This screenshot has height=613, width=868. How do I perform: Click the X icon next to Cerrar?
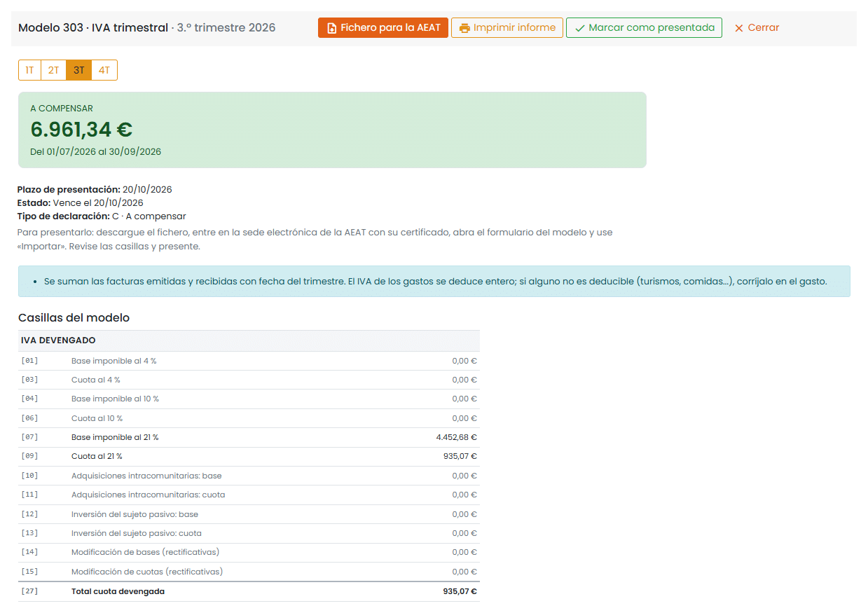[x=738, y=28]
